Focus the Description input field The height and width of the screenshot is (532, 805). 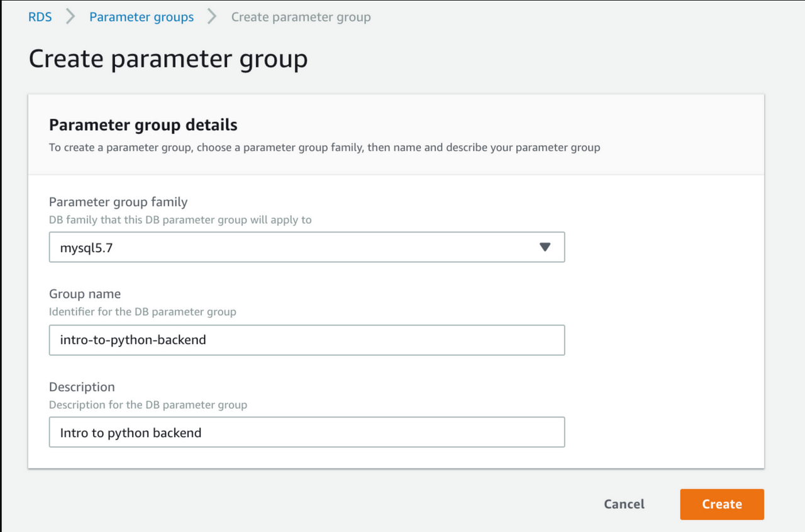(307, 433)
